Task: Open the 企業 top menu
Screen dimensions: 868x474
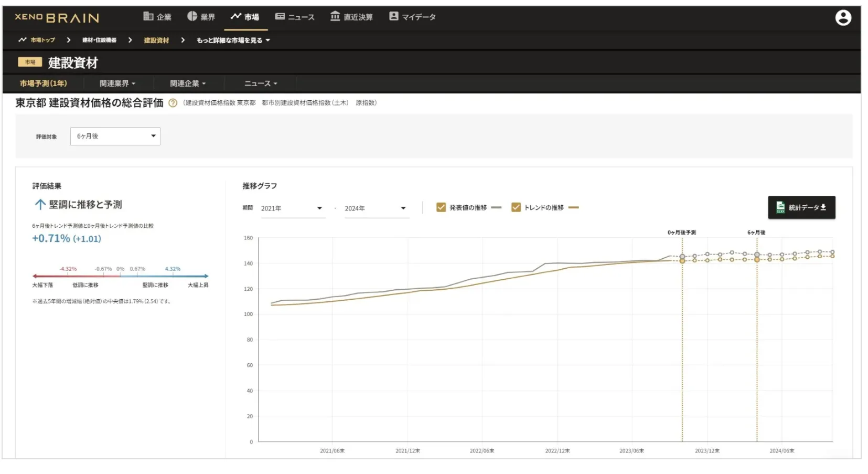Action: click(157, 17)
